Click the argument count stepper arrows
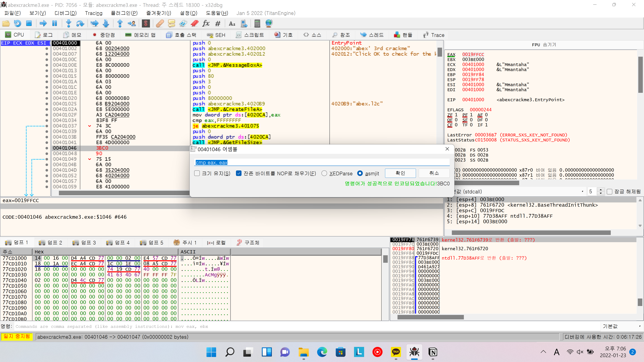 point(601,192)
